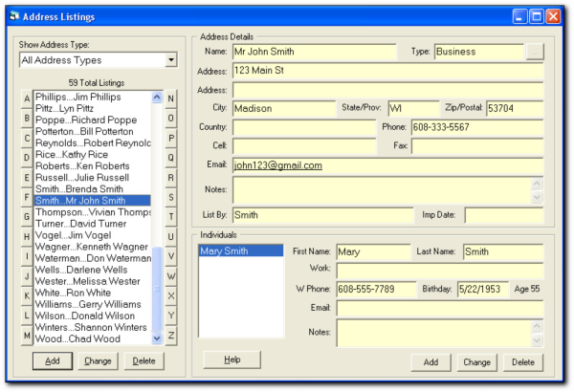Select the Z alphabet index button
This screenshot has height=392, width=574.
click(x=170, y=336)
